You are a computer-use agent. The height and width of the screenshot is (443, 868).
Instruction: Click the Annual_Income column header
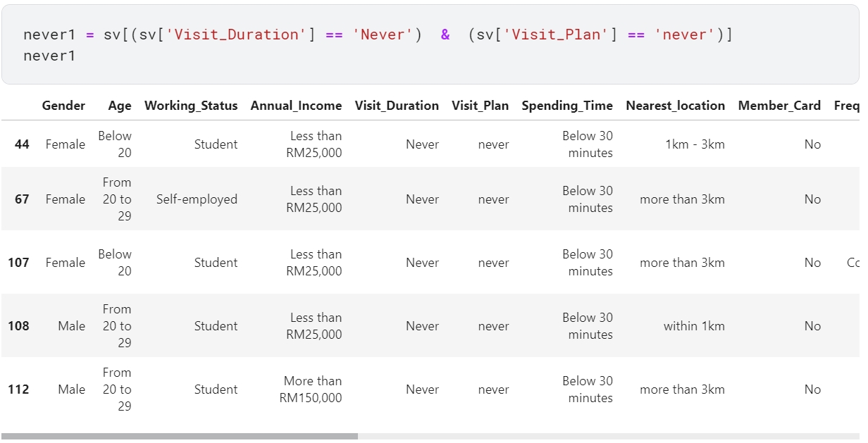296,106
